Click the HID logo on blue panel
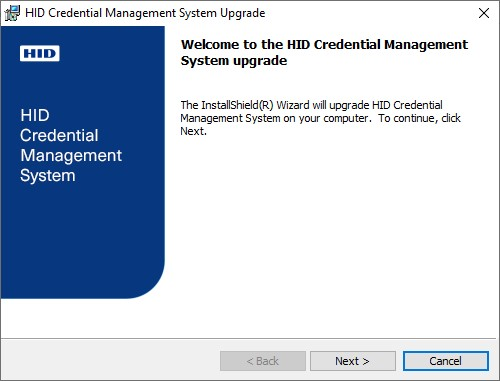 (40, 53)
